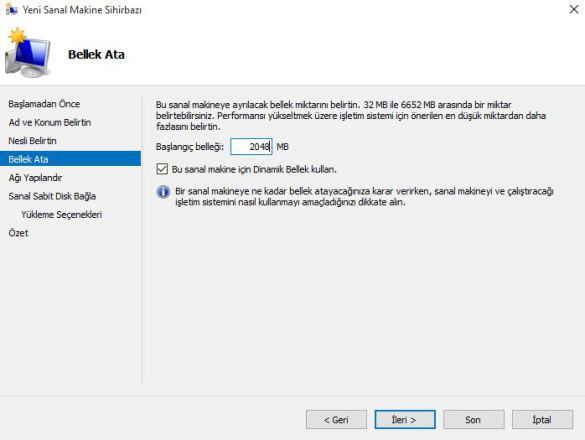This screenshot has width=585, height=440.
Task: Click the wizard title bar icon
Action: pos(11,9)
